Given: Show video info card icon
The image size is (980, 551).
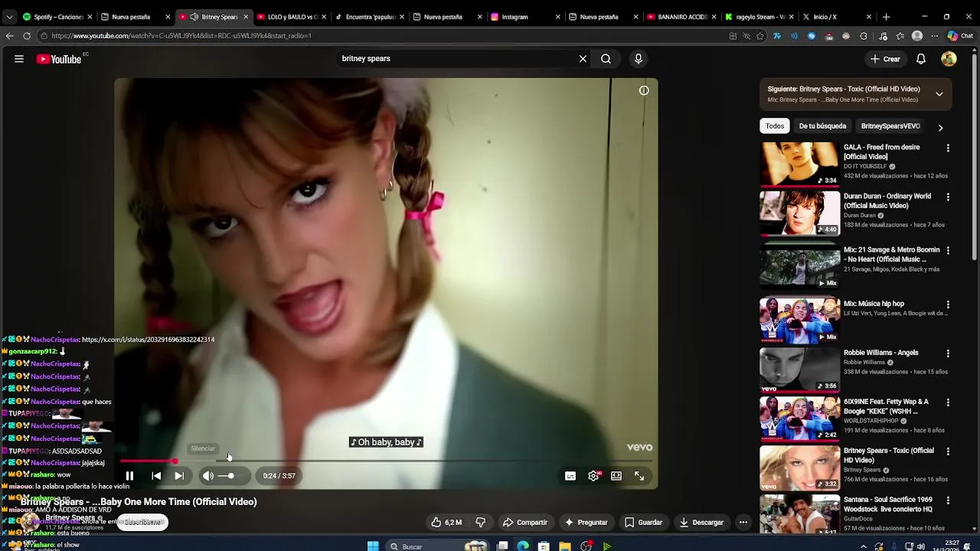Looking at the screenshot, I should tap(644, 91).
